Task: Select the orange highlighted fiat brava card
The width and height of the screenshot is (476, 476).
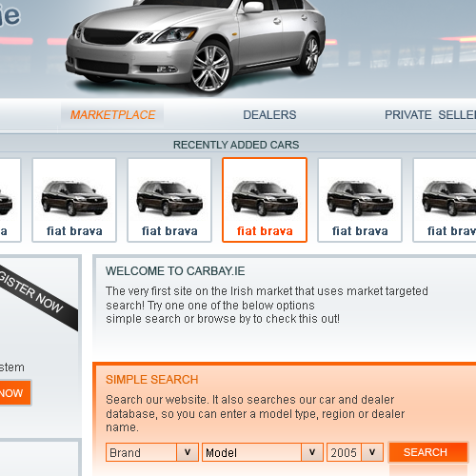Action: (265, 200)
